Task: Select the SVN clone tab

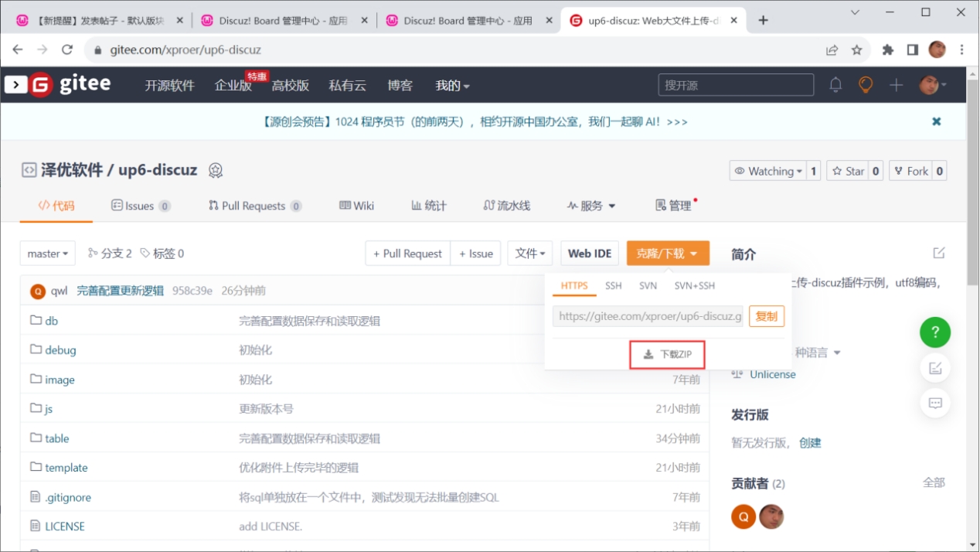Action: 648,285
